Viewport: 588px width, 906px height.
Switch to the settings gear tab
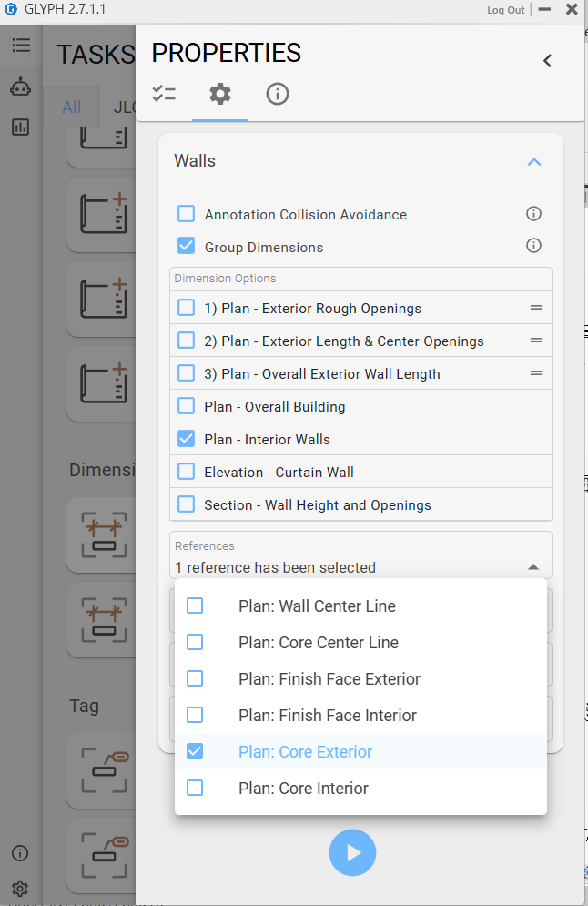[x=220, y=94]
